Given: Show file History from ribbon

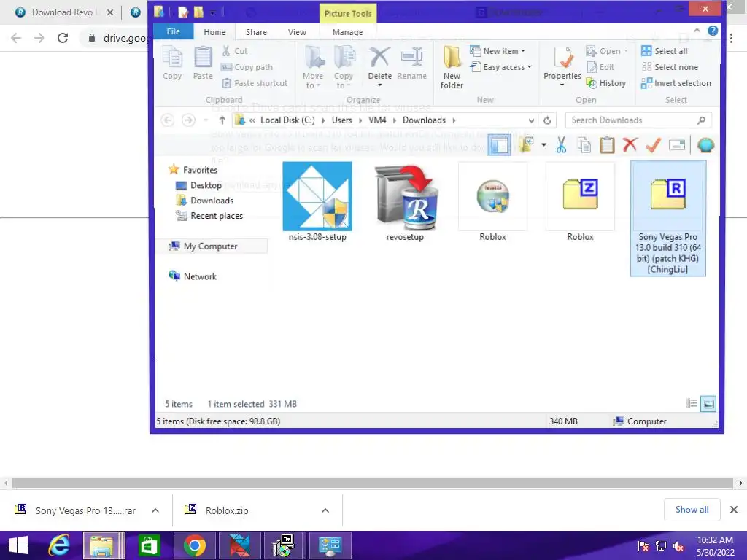Looking at the screenshot, I should 606,83.
